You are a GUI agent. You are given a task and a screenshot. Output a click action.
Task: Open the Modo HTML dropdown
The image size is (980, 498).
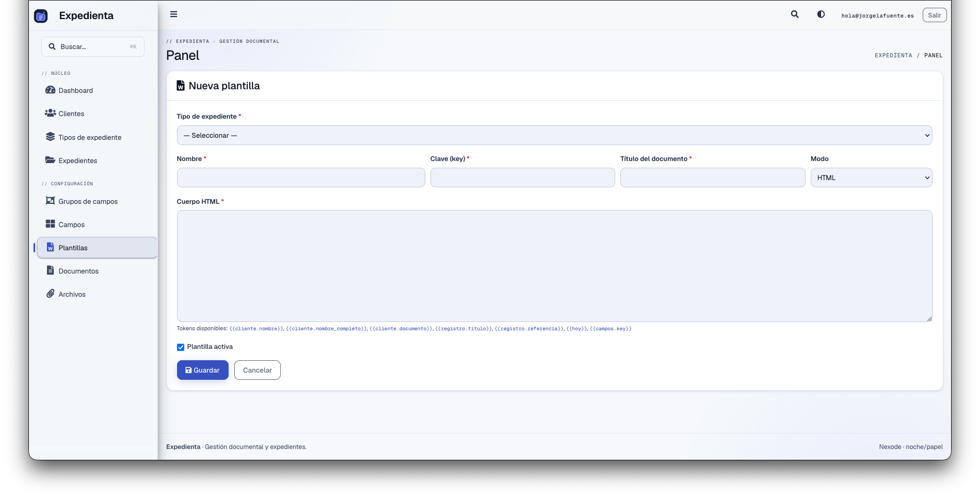point(871,178)
